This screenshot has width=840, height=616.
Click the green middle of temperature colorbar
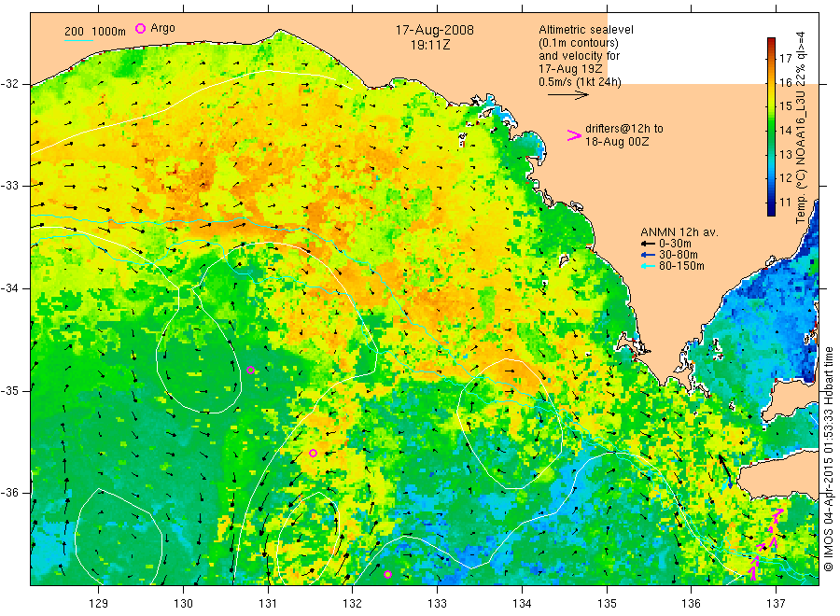tap(771, 126)
